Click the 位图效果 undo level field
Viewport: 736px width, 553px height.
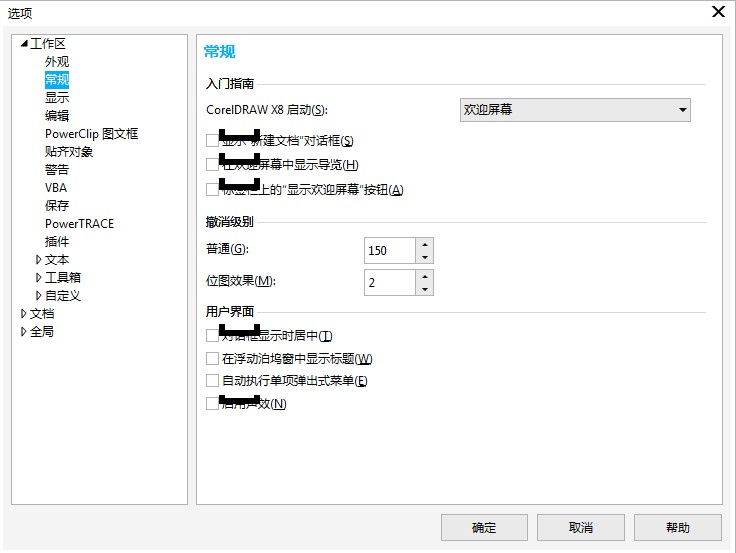click(390, 282)
